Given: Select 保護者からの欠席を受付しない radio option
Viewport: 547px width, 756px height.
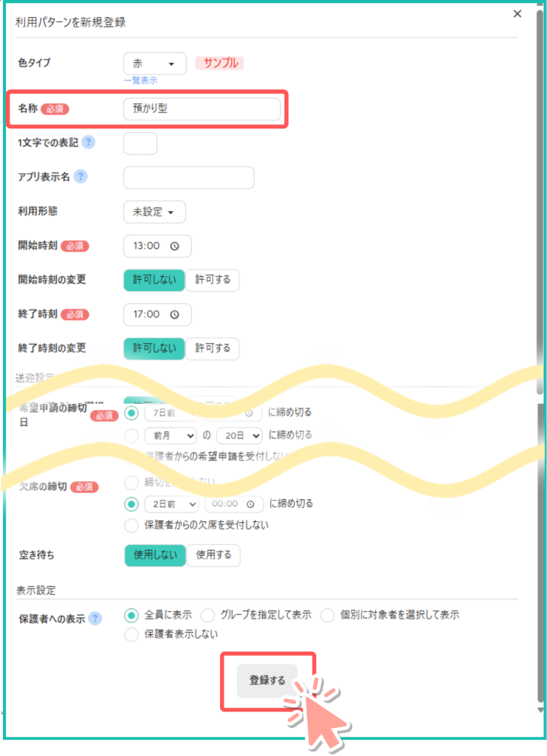Looking at the screenshot, I should pos(132,526).
